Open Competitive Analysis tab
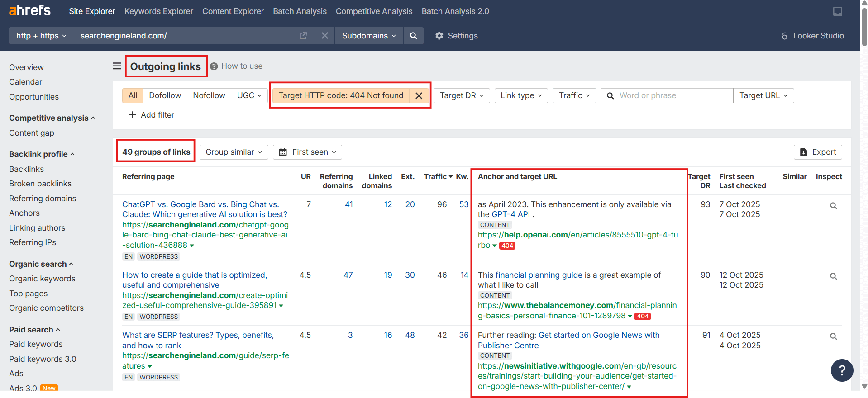The image size is (868, 398). (x=374, y=11)
